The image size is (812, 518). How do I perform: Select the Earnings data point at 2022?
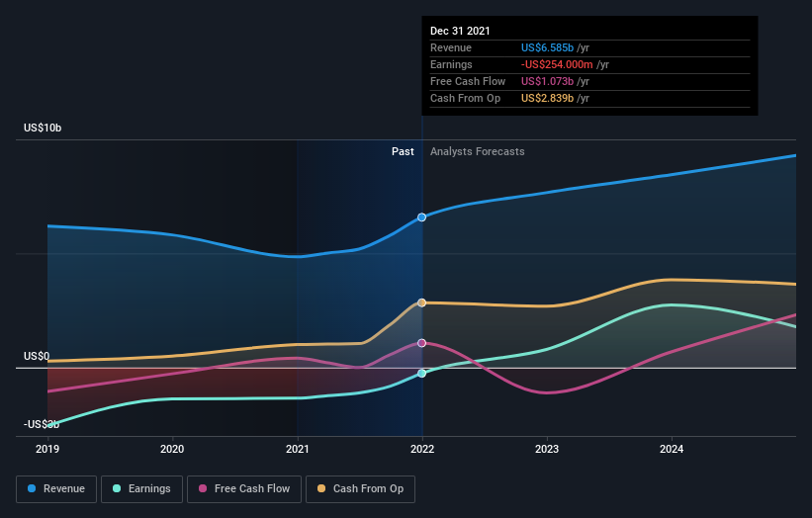point(422,373)
